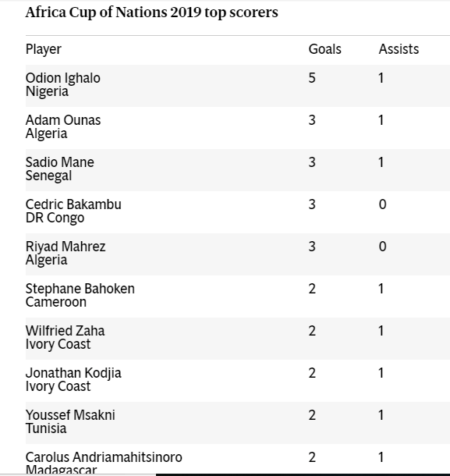Select Youssef Msakni table entry

(x=70, y=415)
